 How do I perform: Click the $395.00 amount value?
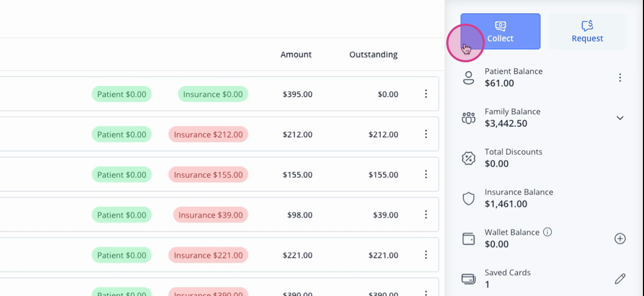click(x=297, y=94)
